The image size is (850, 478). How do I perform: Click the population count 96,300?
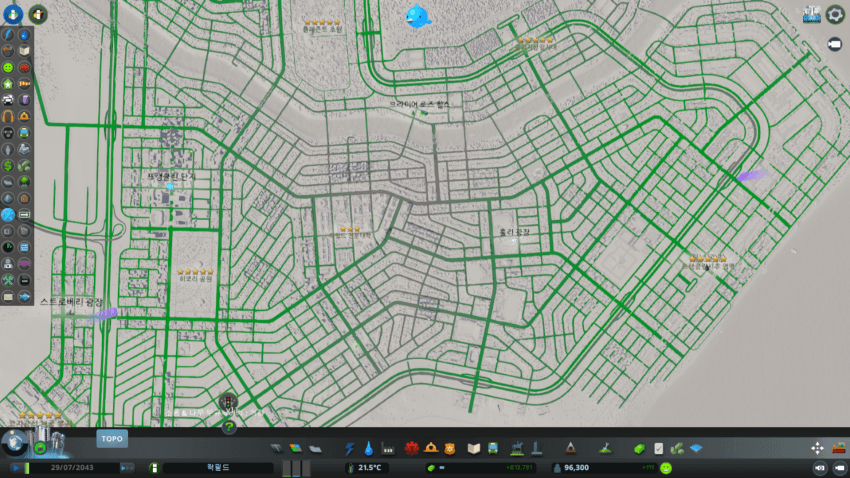pyautogui.click(x=576, y=467)
